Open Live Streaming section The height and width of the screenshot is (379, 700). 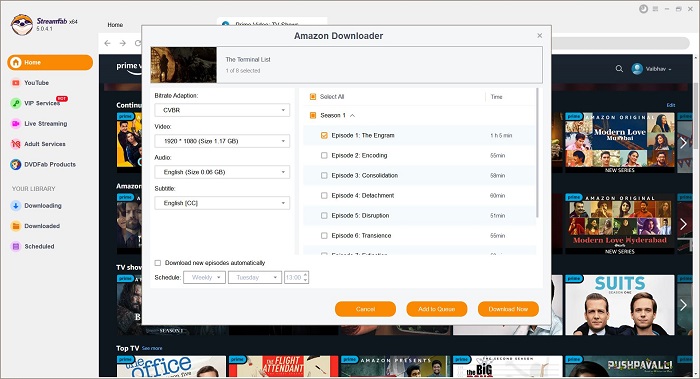click(x=46, y=124)
